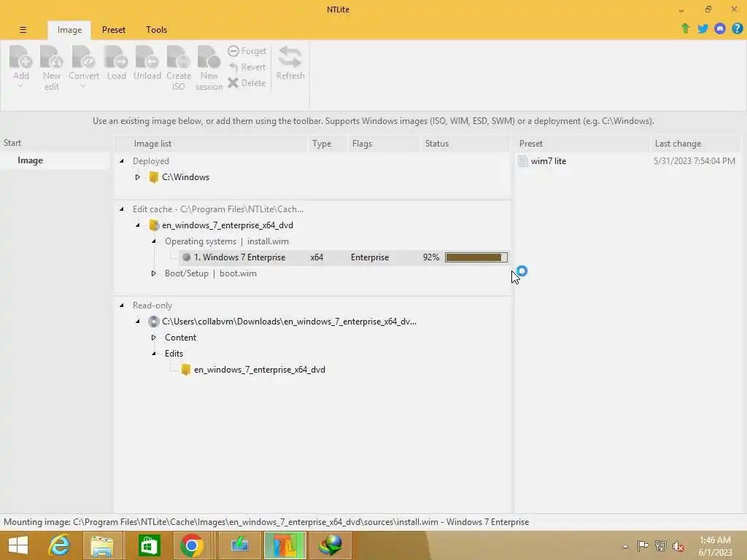Sort by the Flags column header
Screen dimensions: 747x560
coord(384,144)
